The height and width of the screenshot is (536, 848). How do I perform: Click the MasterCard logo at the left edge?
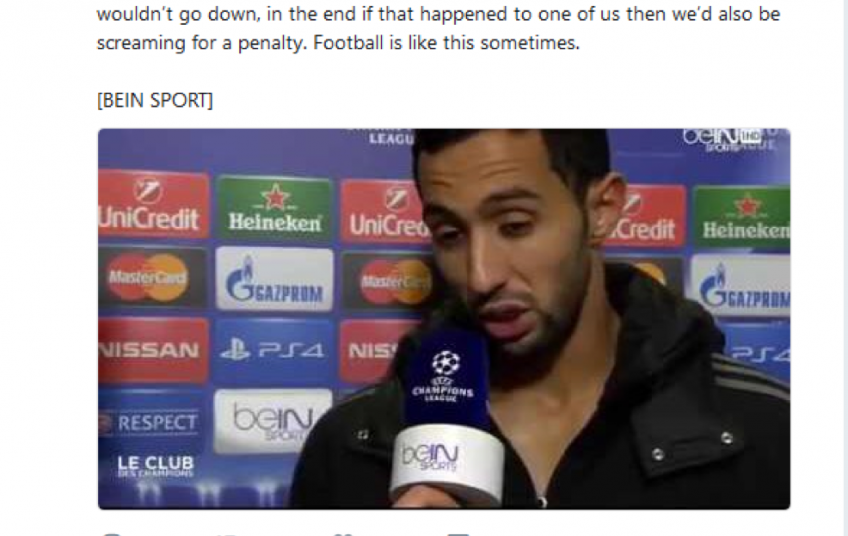click(x=151, y=277)
